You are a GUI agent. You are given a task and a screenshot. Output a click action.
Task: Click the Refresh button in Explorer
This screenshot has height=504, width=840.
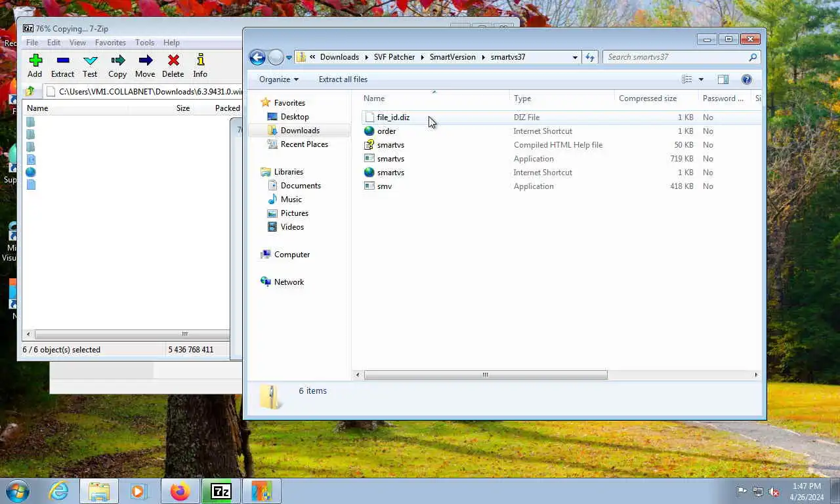pyautogui.click(x=590, y=57)
